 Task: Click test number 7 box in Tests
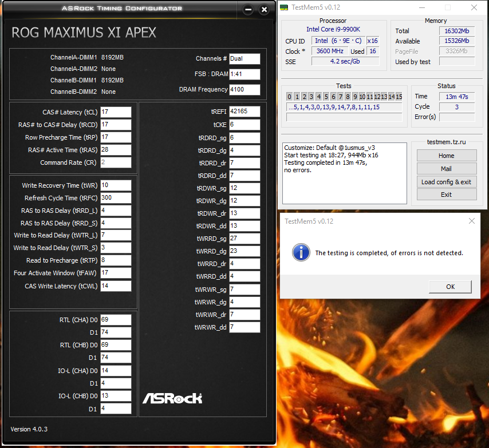click(341, 97)
